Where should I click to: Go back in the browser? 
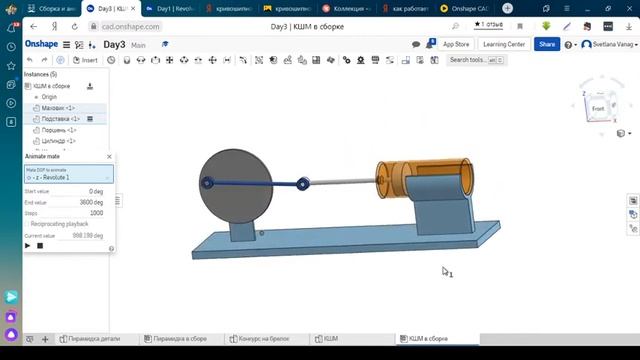[x=33, y=27]
